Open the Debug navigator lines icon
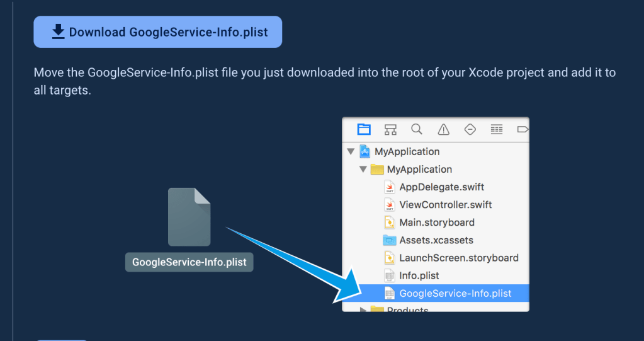 pos(497,129)
